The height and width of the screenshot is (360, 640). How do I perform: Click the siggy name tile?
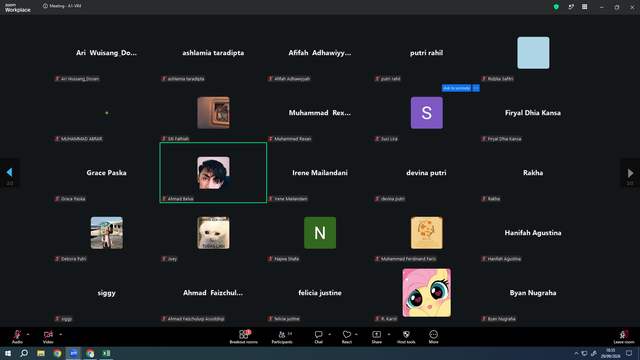click(107, 293)
